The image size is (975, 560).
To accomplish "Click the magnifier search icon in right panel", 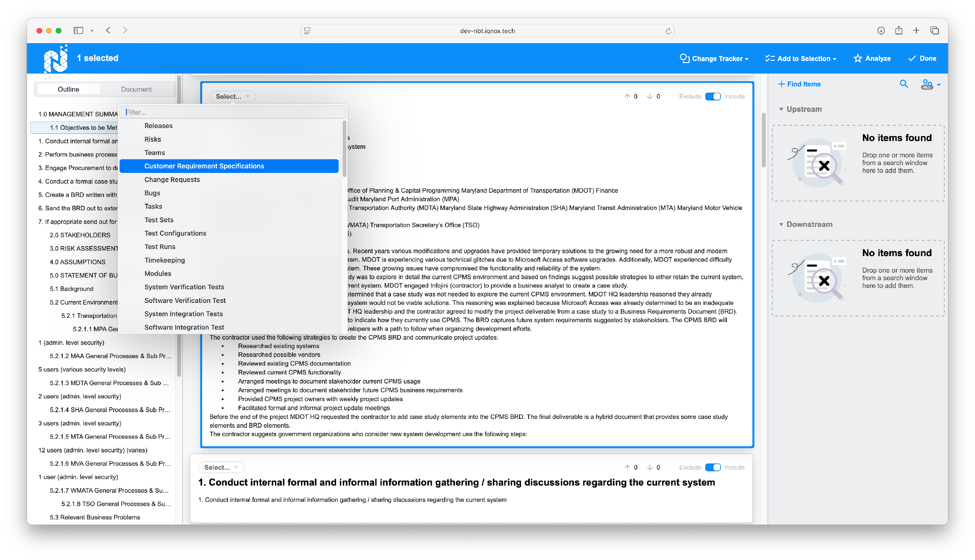I will (903, 84).
